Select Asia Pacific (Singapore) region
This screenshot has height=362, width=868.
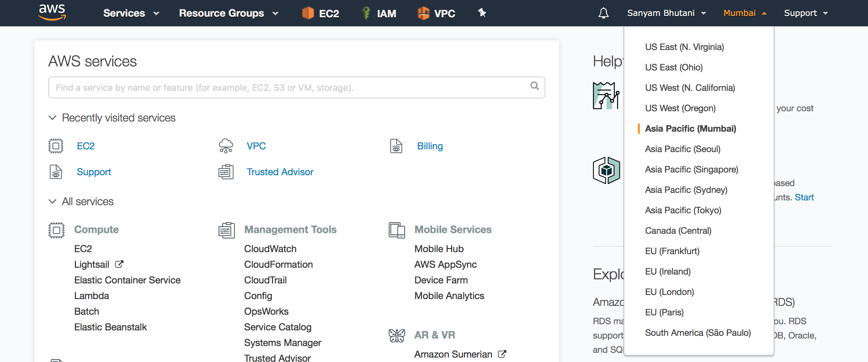(x=692, y=169)
